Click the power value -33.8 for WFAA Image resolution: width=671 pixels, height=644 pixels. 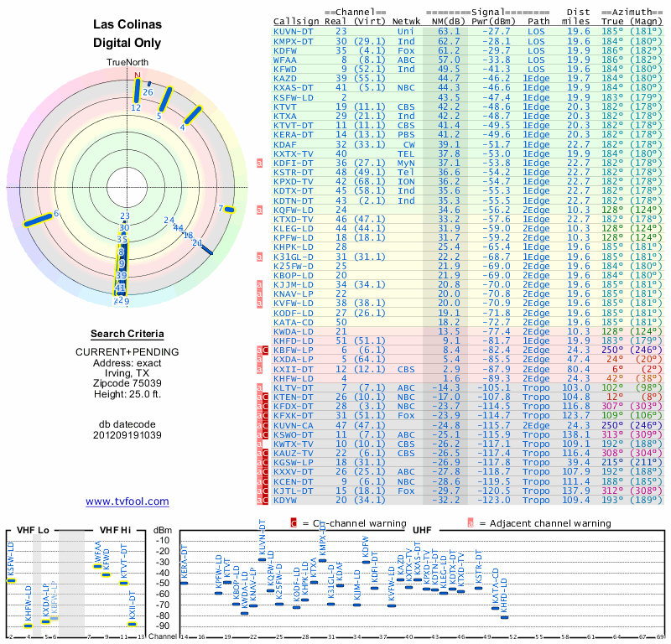497,60
